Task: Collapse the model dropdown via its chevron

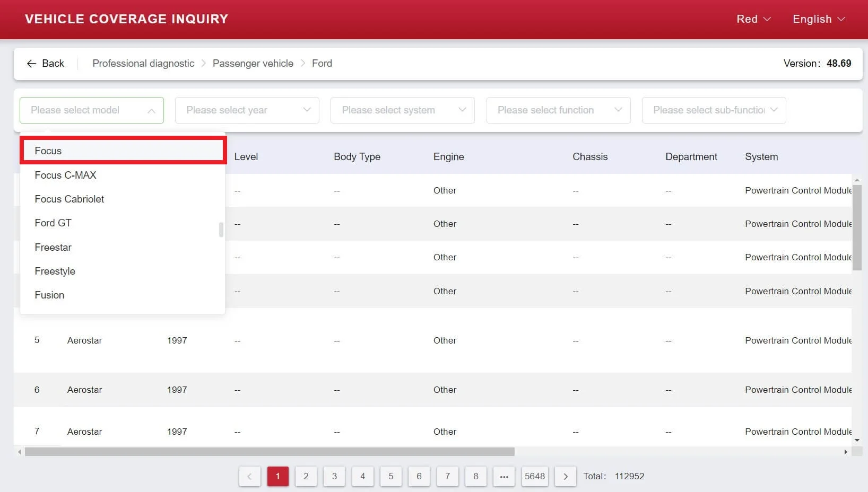Action: 151,110
